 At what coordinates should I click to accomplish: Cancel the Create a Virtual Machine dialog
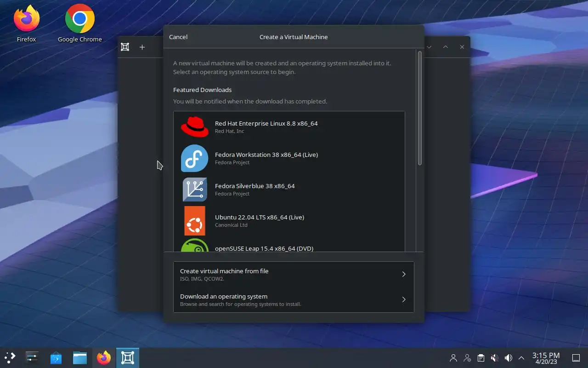(178, 37)
